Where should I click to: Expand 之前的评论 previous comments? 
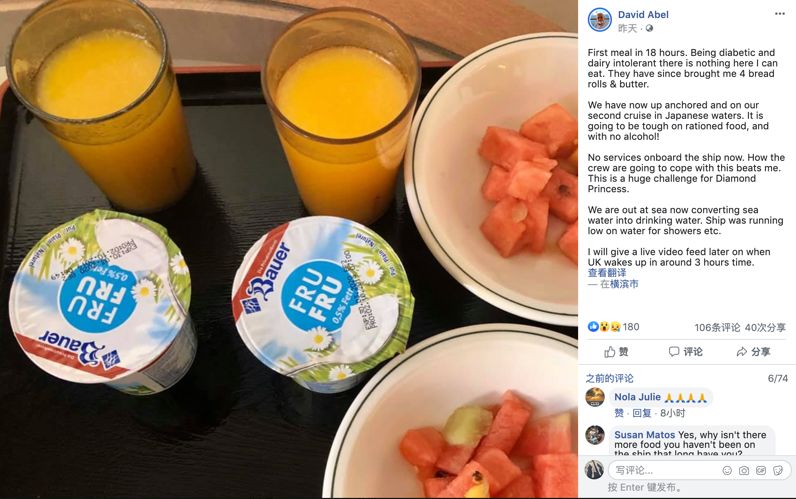coord(609,379)
